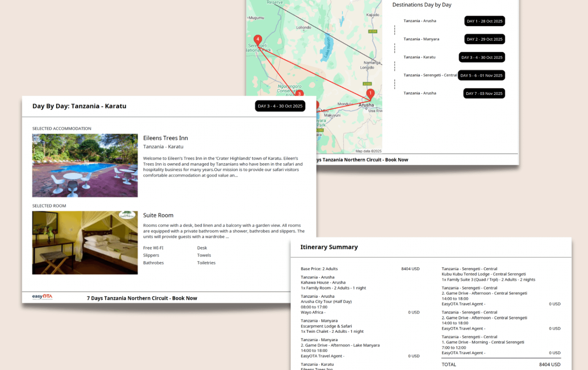Select the DAY 7 - 03 Nov 2025 badge
Viewport: 588px width, 370px height.
[x=484, y=93]
